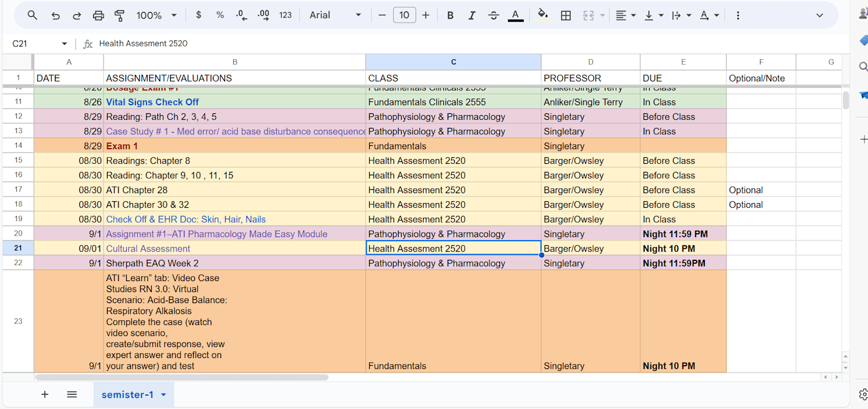The width and height of the screenshot is (868, 409).
Task: Open the Arial font dropdown
Action: pyautogui.click(x=335, y=16)
